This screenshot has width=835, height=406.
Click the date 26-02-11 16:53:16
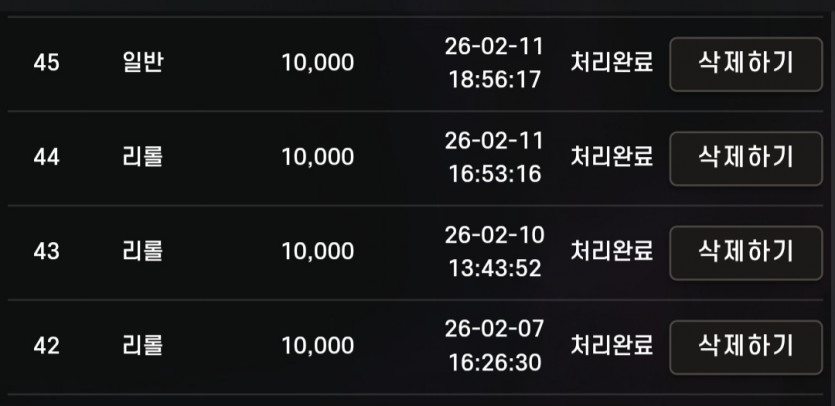click(x=495, y=157)
